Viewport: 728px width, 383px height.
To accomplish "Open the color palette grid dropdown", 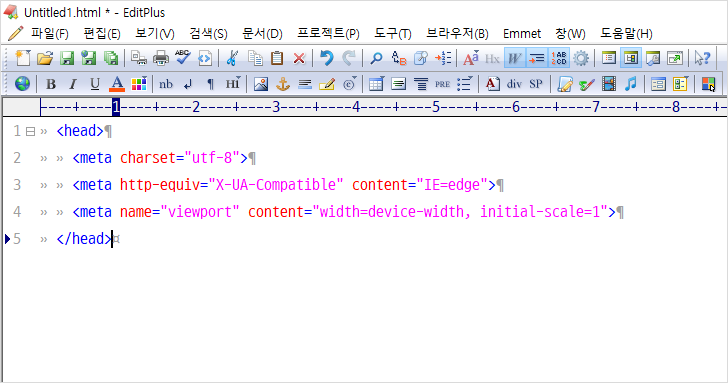I will [139, 84].
